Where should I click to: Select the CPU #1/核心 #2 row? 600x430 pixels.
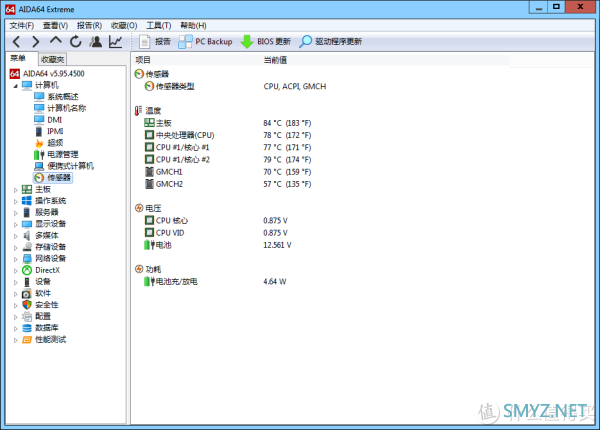click(228, 160)
